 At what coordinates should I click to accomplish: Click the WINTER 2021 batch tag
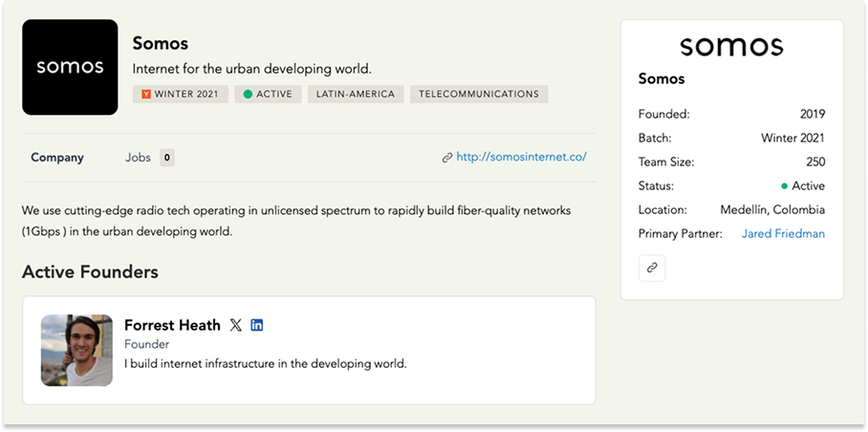181,94
